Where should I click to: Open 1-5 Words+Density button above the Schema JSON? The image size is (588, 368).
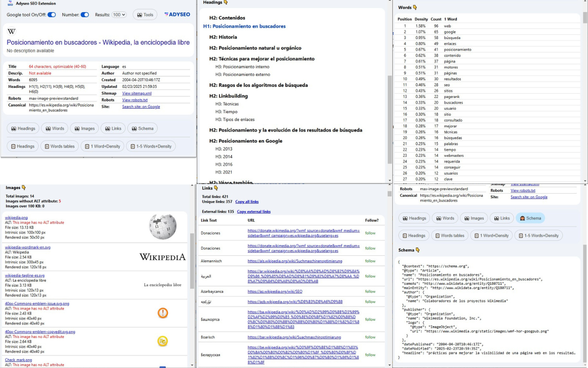539,236
